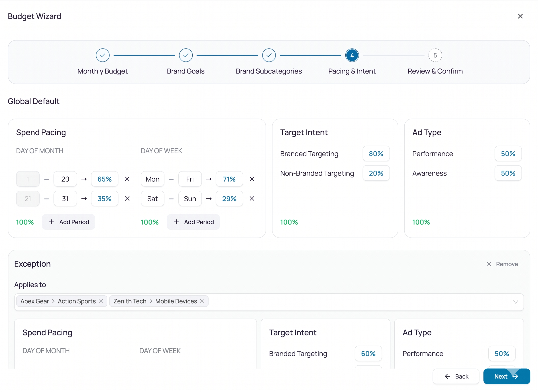The height and width of the screenshot is (392, 538).
Task: Expand the Applies to dropdown chevron
Action: [516, 302]
